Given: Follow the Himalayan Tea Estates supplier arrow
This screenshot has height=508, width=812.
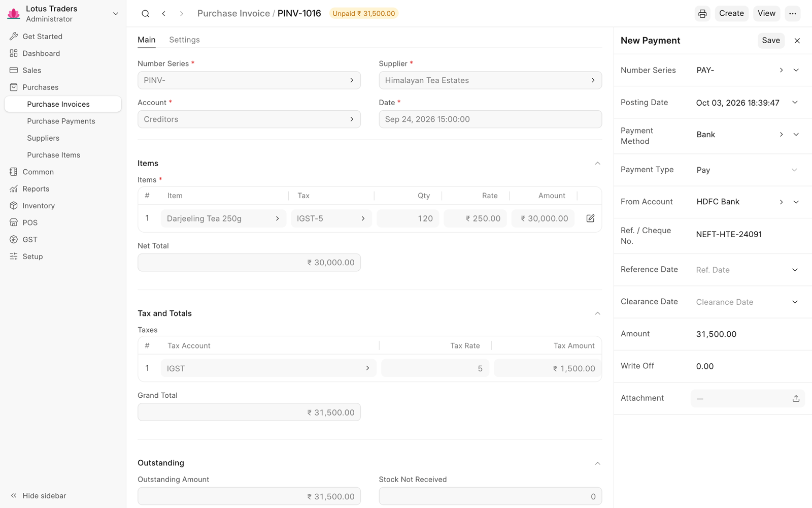Looking at the screenshot, I should point(593,80).
